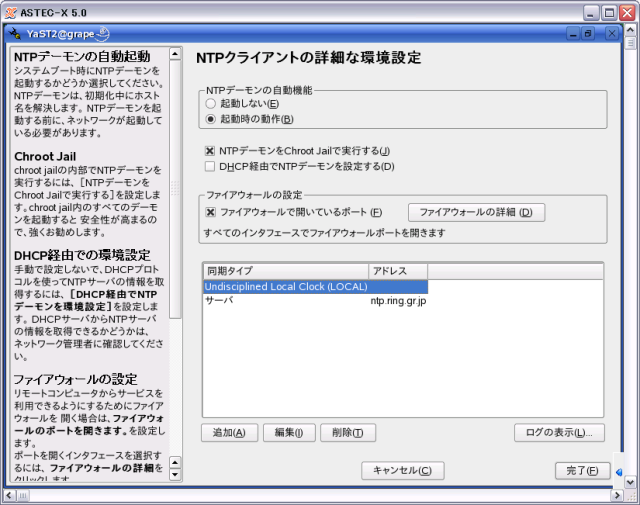
Task: Click outer window scroll-left arrow
Action: (9, 496)
